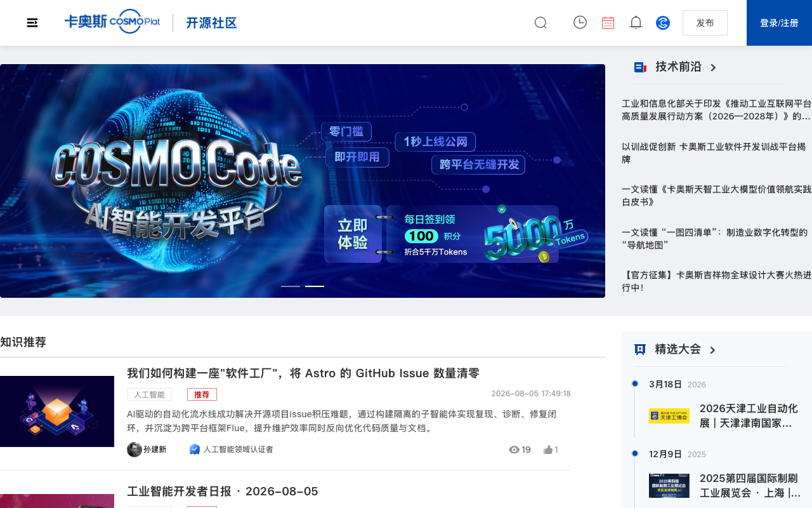
Task: Click the 立即体验 banner button
Action: click(353, 234)
